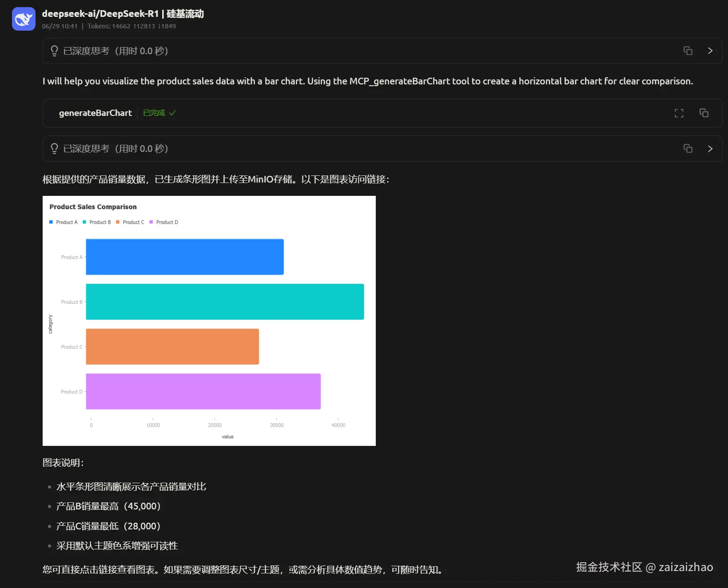The image size is (728, 588).
Task: Open the Product Sales Comparison chart image
Action: point(209,321)
